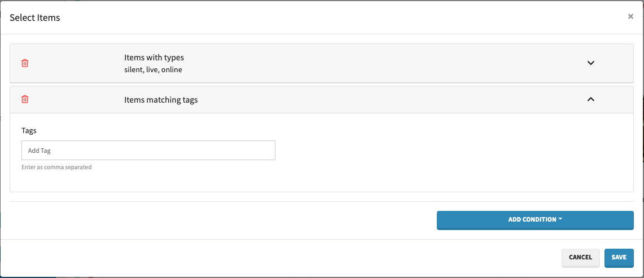
Task: Click the Enter as comma separated hint
Action: click(56, 167)
